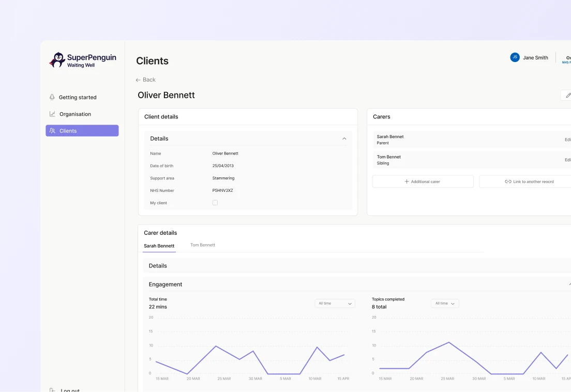Collapse the client Details section chevron
This screenshot has width=571, height=392.
pyautogui.click(x=344, y=139)
